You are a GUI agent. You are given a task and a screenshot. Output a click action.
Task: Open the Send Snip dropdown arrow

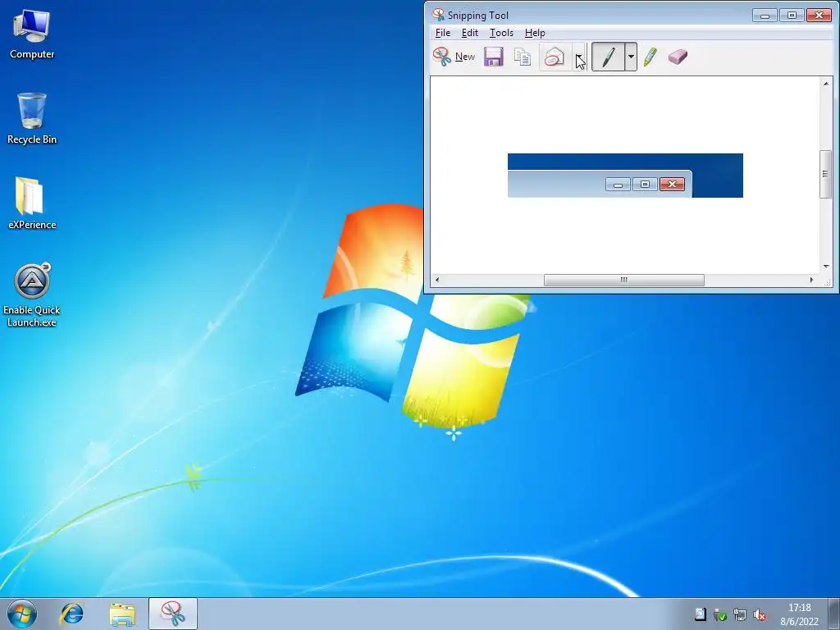tap(579, 57)
